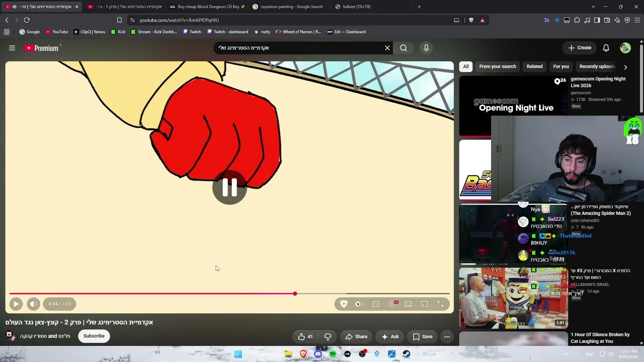Viewport: 644px width, 362px height.
Task: Open the Wheel of Names bookmark
Action: tap(298, 32)
